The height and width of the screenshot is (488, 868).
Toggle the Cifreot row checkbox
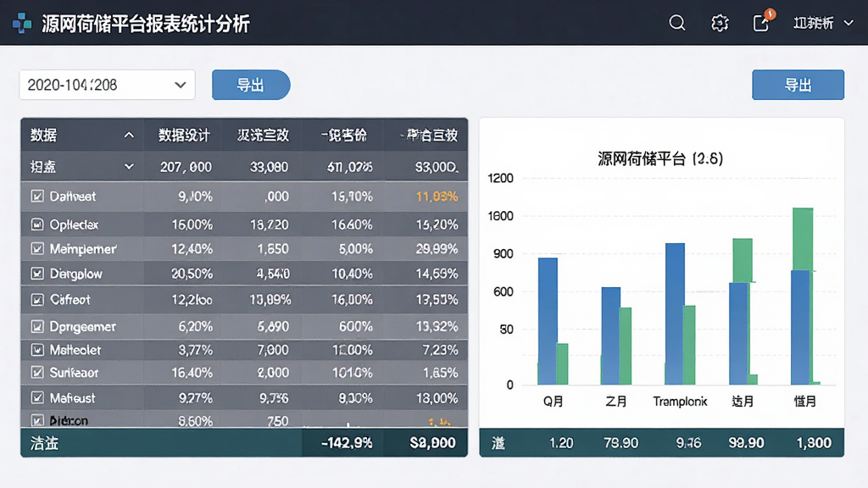[37, 300]
